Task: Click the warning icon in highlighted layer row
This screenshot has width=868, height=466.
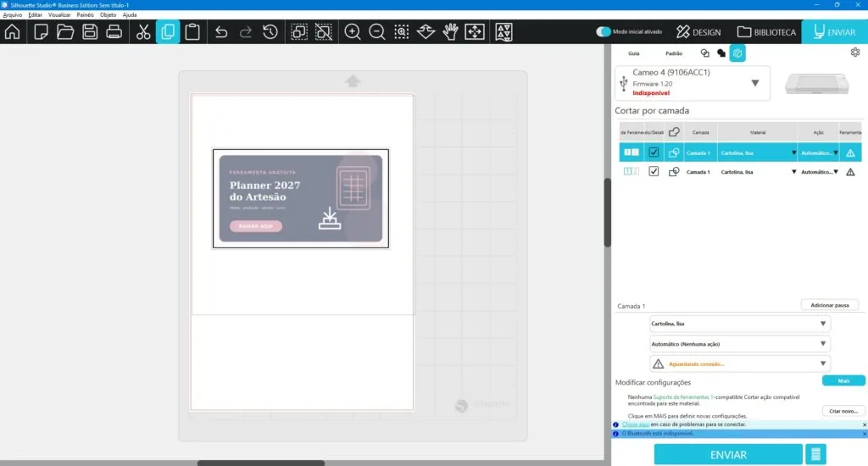Action: tap(850, 153)
